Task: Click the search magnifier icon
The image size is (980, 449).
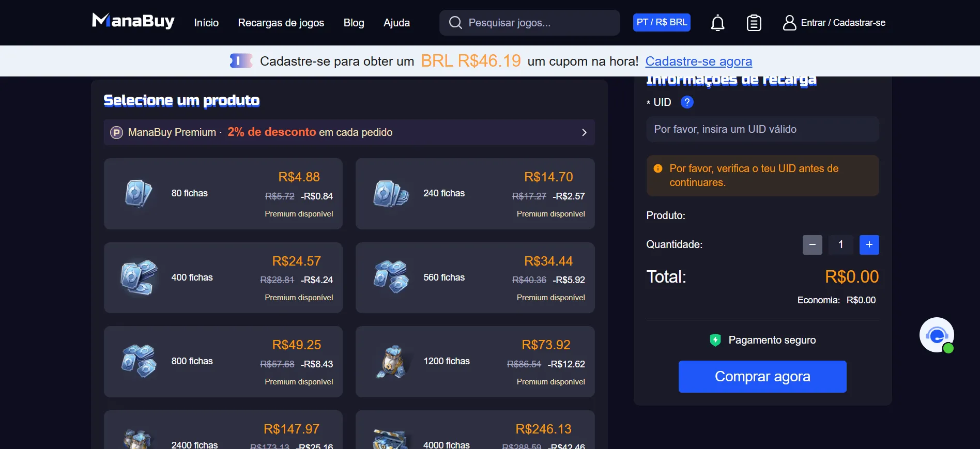Action: (x=455, y=23)
